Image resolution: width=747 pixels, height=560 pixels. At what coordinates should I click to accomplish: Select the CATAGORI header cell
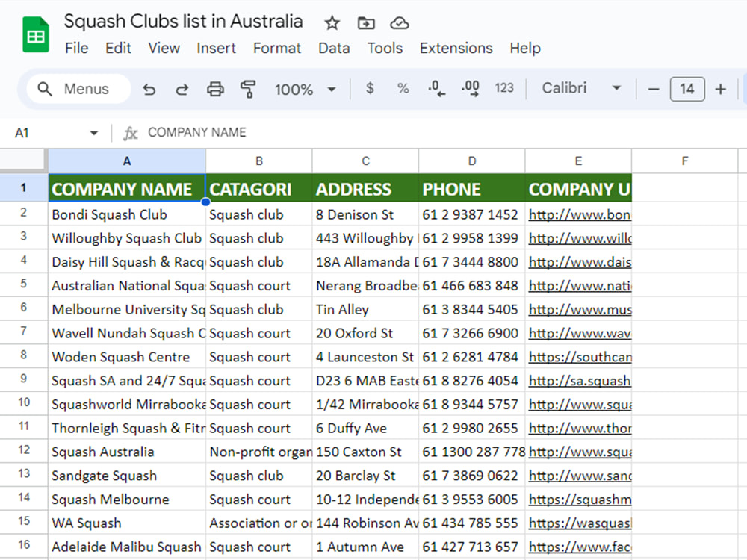tap(258, 188)
